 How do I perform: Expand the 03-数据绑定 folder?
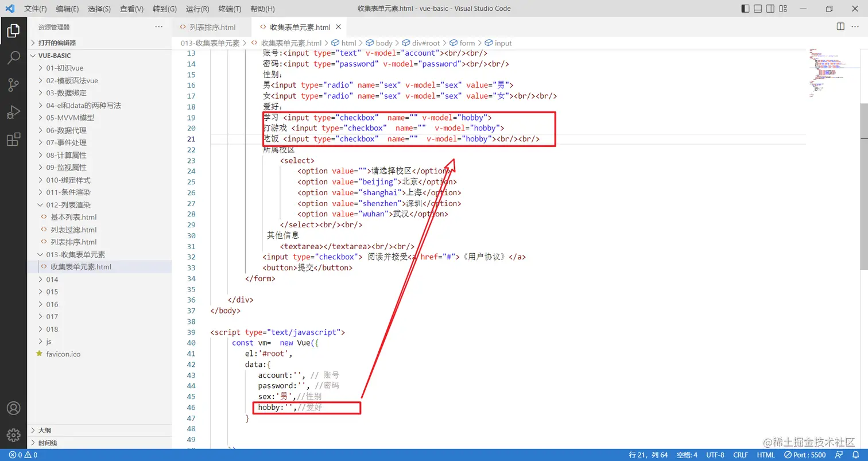100,93
